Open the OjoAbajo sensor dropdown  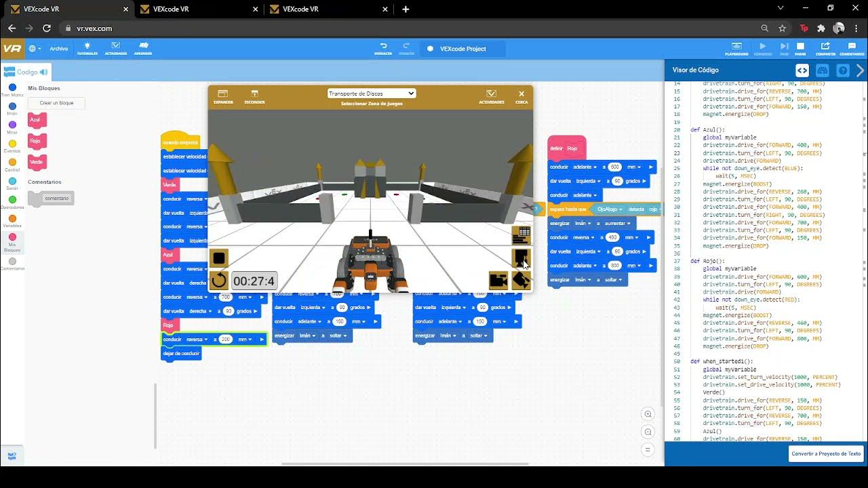[609, 209]
